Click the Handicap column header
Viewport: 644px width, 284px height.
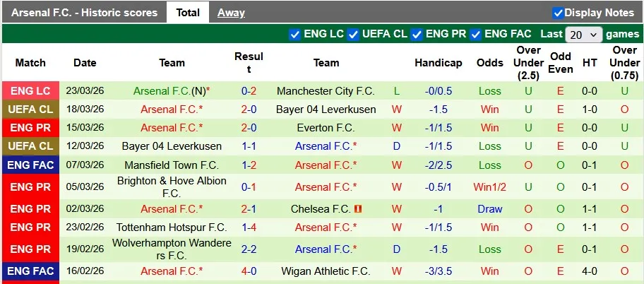coord(438,62)
